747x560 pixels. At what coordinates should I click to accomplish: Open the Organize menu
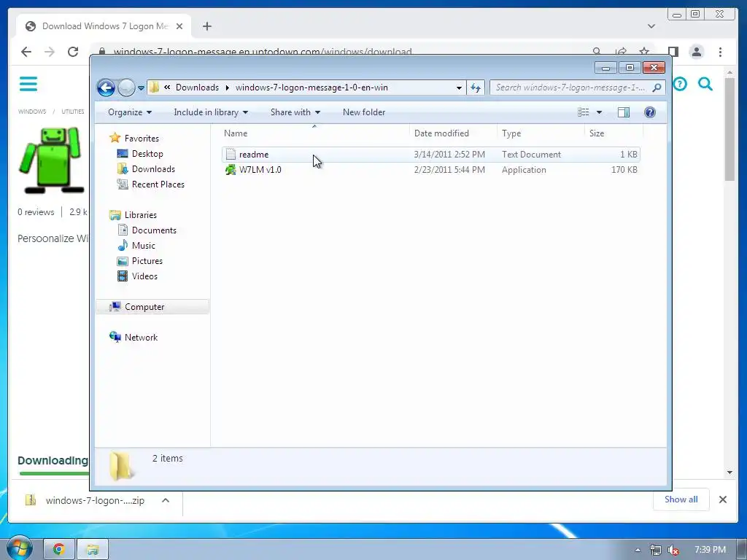[130, 112]
